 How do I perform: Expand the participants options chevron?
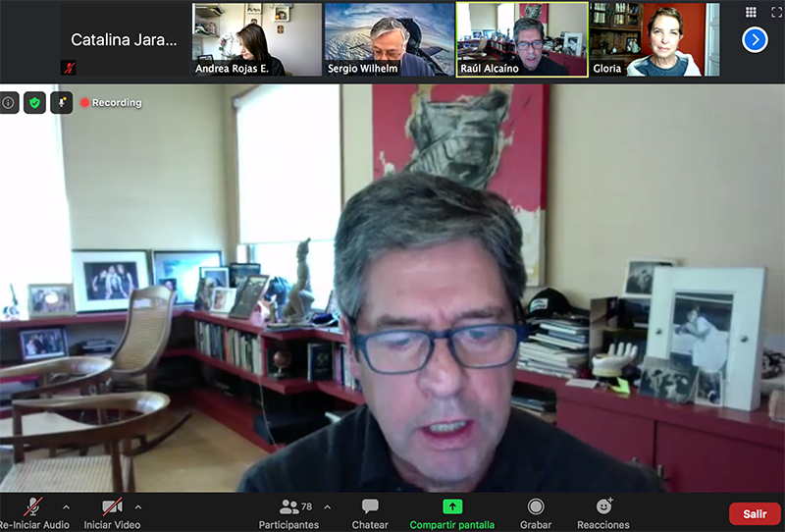coord(327,507)
